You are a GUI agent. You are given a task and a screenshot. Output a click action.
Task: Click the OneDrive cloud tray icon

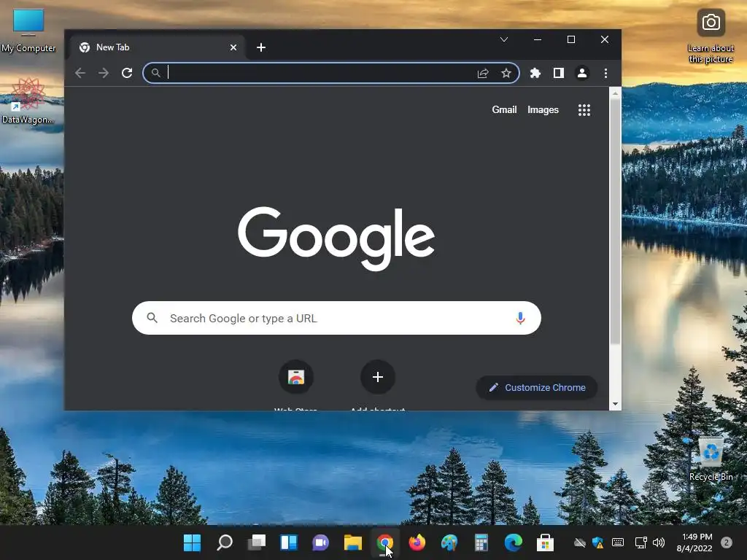pyautogui.click(x=579, y=542)
